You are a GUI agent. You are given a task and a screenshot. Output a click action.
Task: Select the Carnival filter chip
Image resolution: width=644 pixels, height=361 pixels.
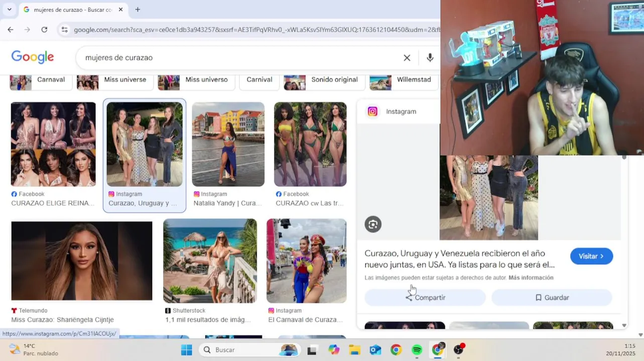coord(259,81)
